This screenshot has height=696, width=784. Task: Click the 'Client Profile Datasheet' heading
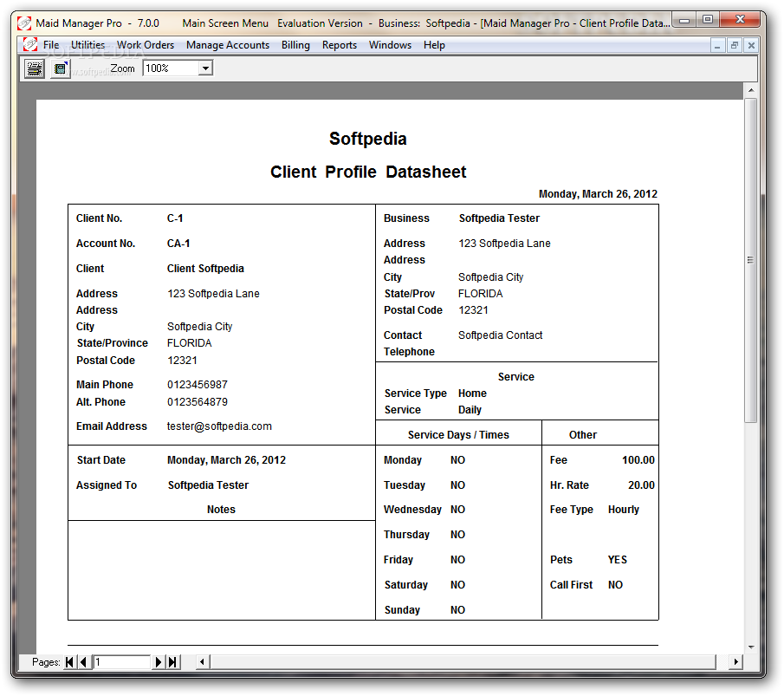[368, 172]
